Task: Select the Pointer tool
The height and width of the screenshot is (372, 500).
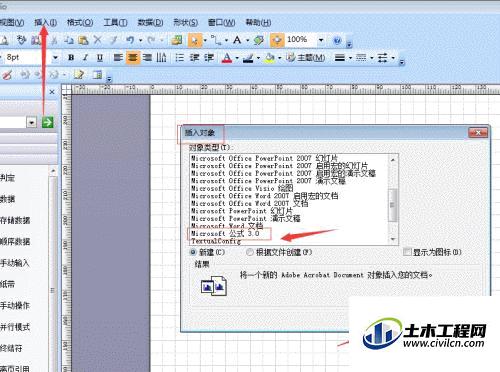Action: click(x=195, y=40)
